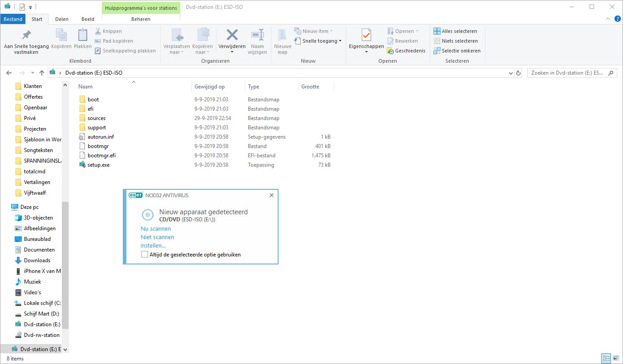Select the efi folder
The image size is (623, 364).
point(90,109)
